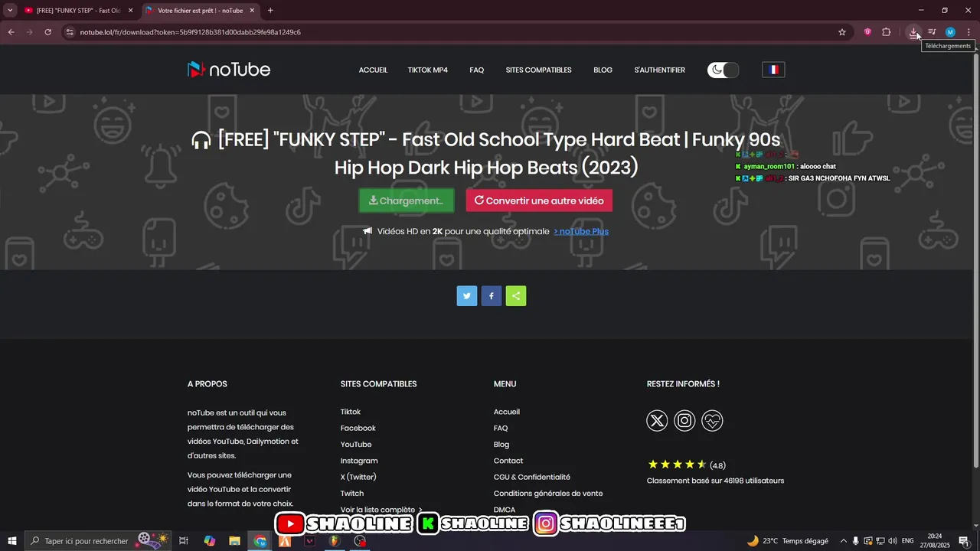This screenshot has height=551, width=980.
Task: Click the page vertical scrollbar
Action: 975,260
